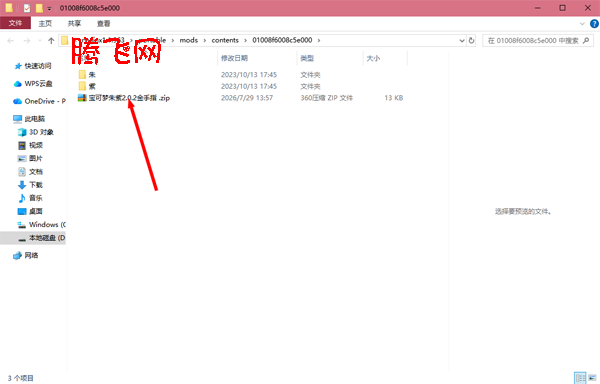Open 3D 对象 folder in sidebar

[x=36, y=132]
